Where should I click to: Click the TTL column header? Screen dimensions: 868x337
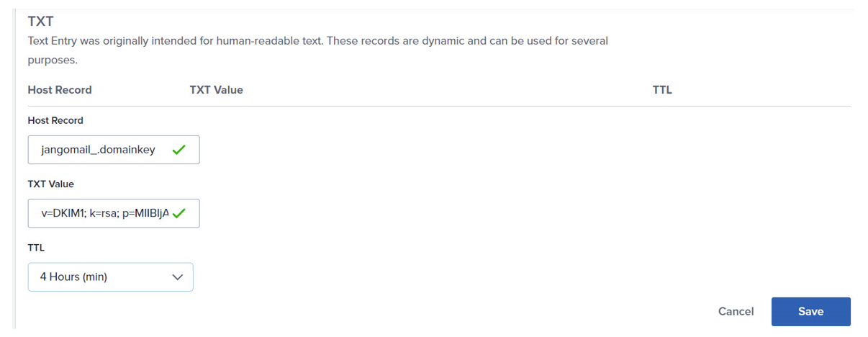(x=662, y=90)
